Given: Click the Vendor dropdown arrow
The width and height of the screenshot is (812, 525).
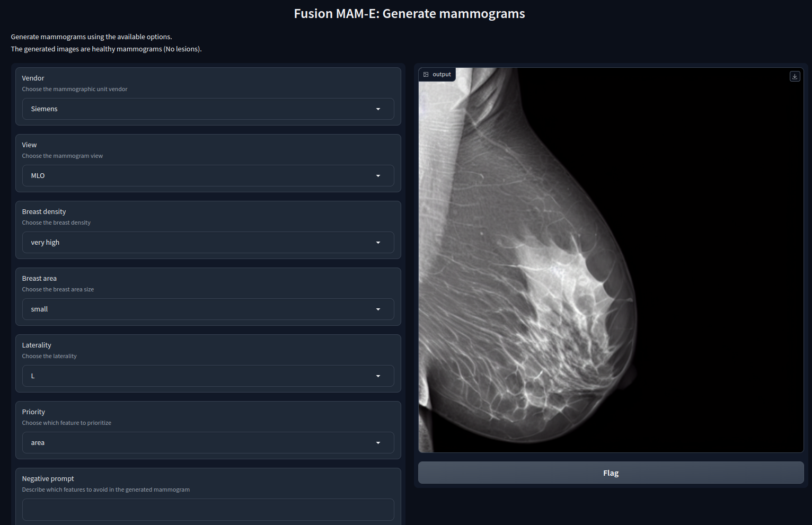Looking at the screenshot, I should [378, 109].
